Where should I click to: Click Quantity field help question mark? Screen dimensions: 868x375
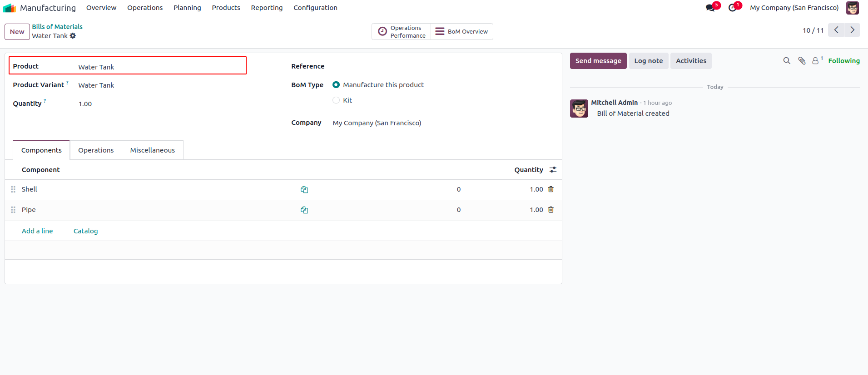45,101
